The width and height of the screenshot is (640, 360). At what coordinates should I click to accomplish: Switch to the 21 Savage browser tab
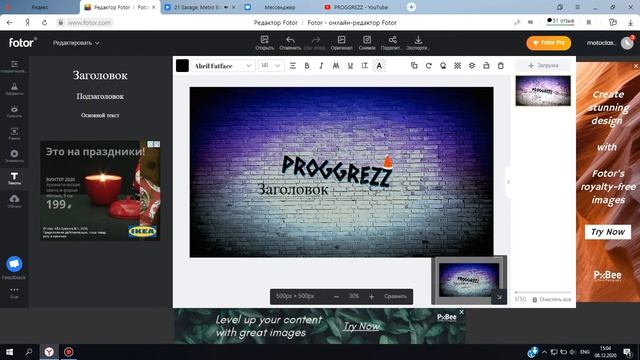200,7
